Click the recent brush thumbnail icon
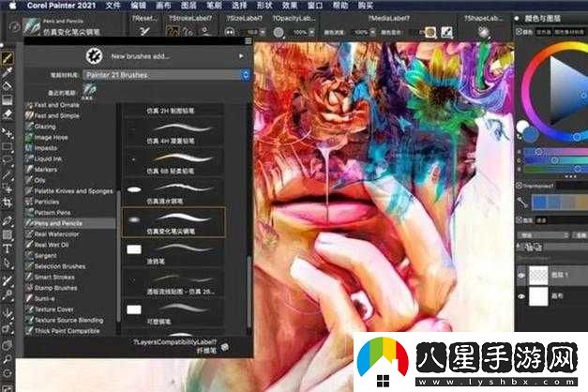588x392 pixels. click(89, 91)
